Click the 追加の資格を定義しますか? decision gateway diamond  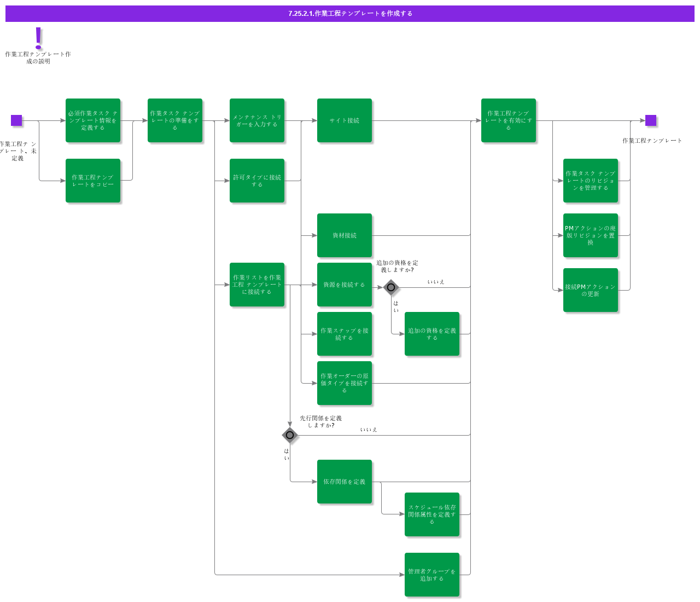point(391,287)
